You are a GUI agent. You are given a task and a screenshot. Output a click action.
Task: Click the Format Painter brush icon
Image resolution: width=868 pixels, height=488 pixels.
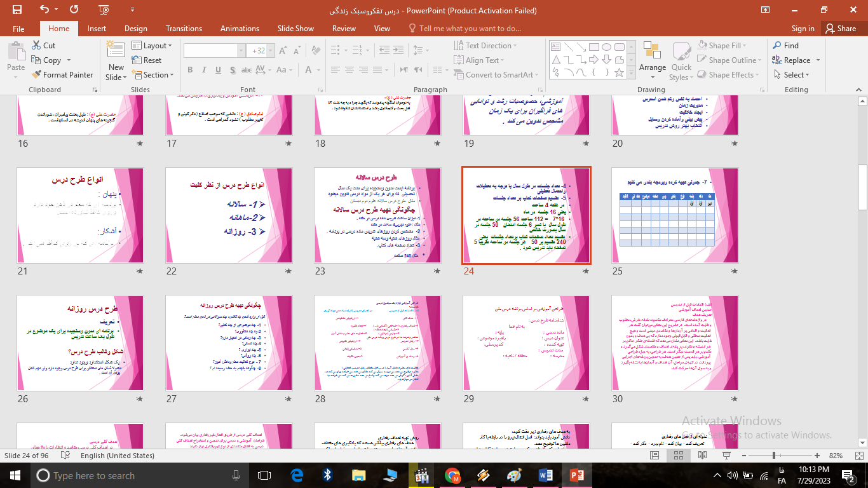36,75
